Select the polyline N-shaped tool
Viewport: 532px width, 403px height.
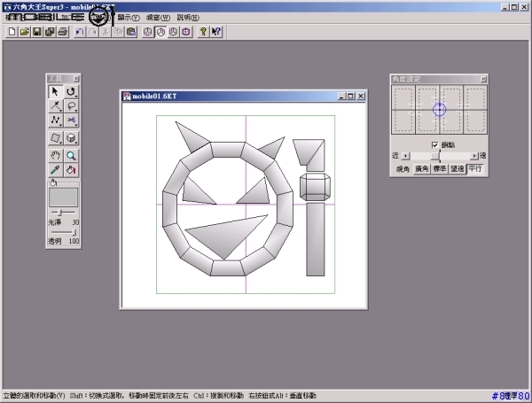coord(55,120)
